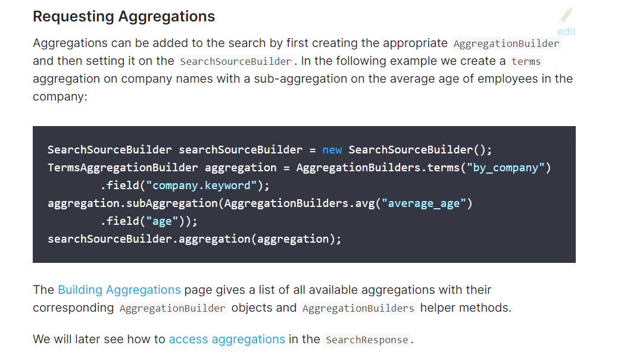Click inline code AggregationBuilders near helper methods
Screen dimensions: 624x364
358,308
